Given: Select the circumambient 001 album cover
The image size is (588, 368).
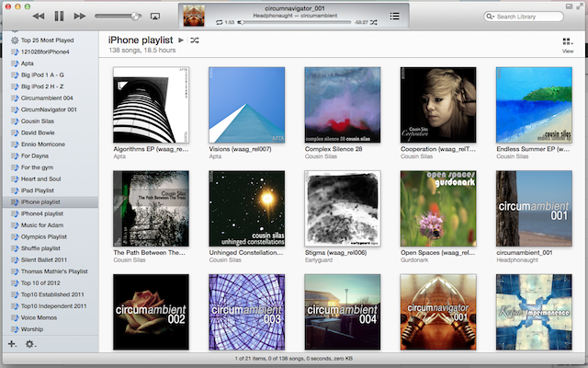Looking at the screenshot, I should coord(534,209).
